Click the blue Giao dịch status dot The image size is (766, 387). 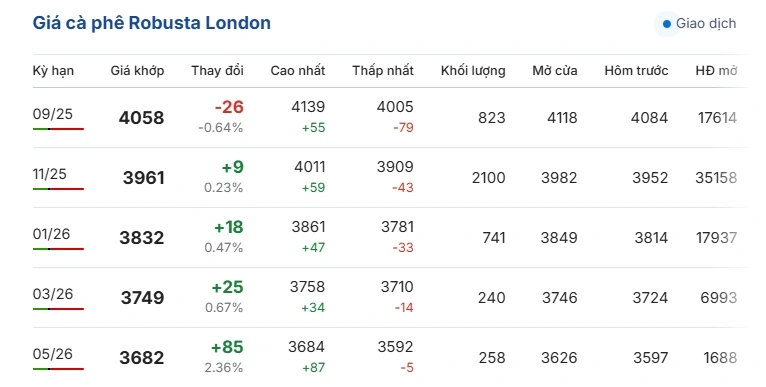click(666, 23)
